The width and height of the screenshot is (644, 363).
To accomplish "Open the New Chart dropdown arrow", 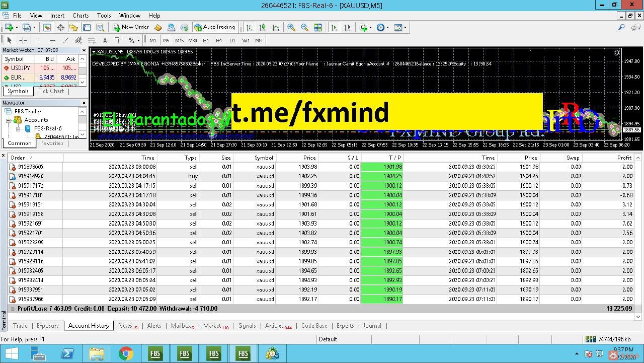I will point(17,27).
